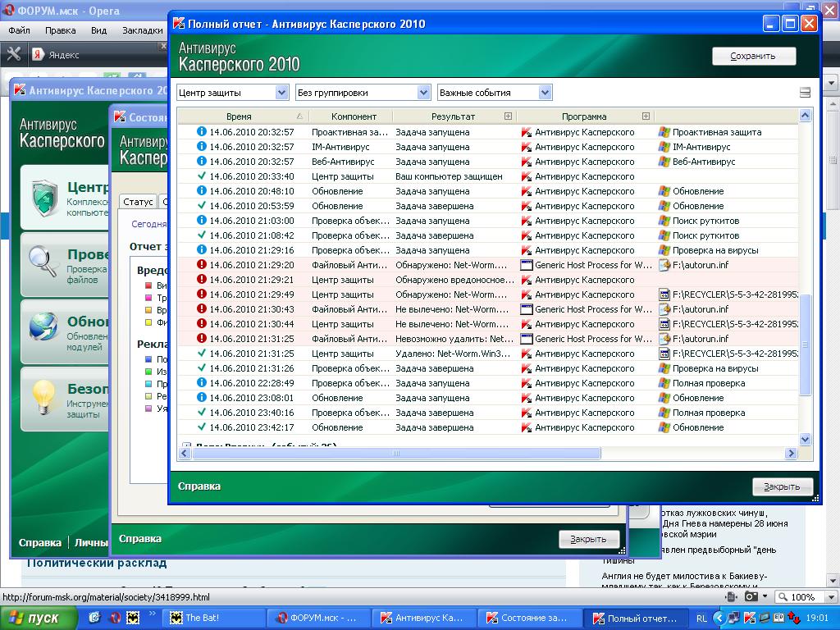Click autorun.inf file icon in 21:30:43 row
This screenshot has height=630, width=840.
pos(664,309)
